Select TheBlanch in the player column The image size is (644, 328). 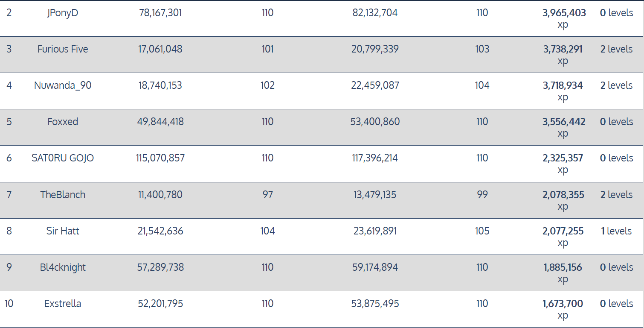pyautogui.click(x=63, y=195)
